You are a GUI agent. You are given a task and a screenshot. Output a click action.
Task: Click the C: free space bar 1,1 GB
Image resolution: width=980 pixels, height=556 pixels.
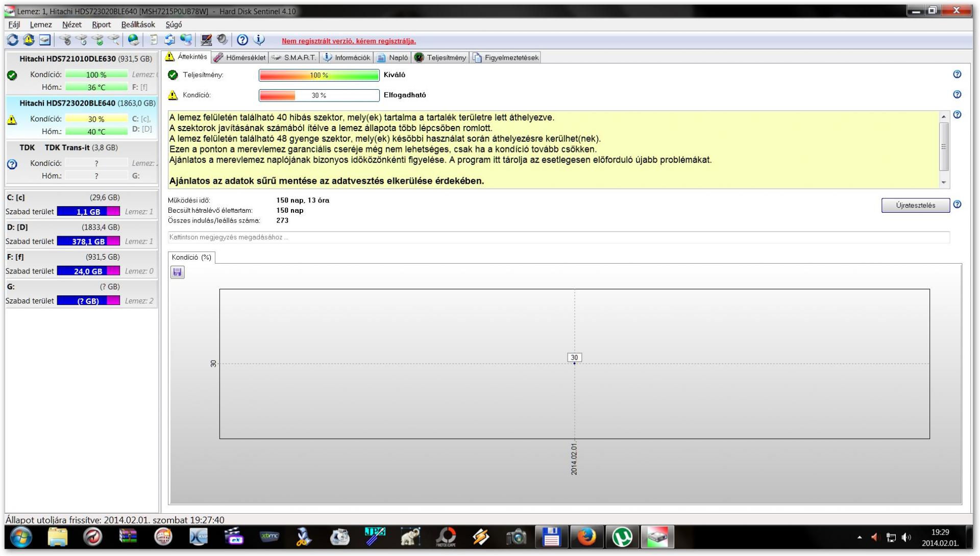pos(88,211)
